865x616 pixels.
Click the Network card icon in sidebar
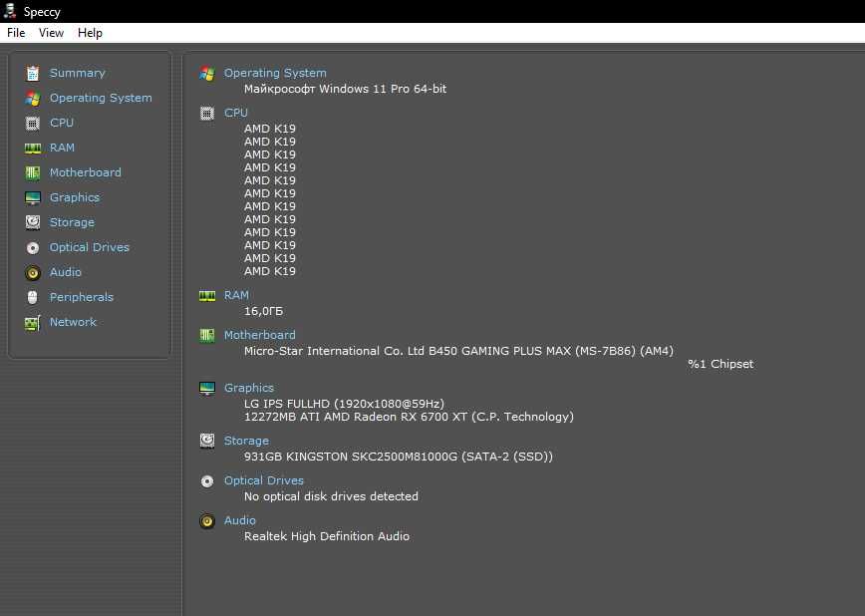pyautogui.click(x=33, y=323)
